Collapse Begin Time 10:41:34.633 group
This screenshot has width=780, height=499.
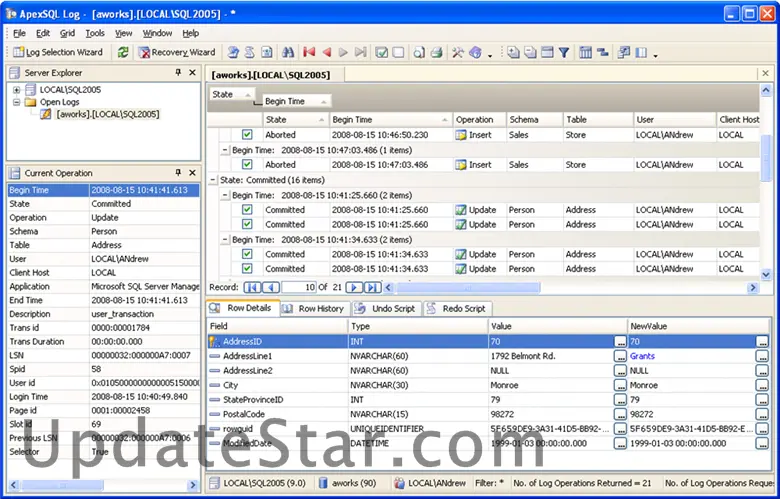click(225, 240)
